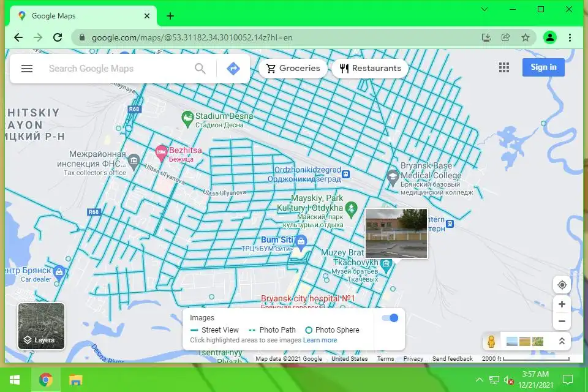Open the tab search dropdown arrow
This screenshot has height=392, width=588.
tap(484, 9)
